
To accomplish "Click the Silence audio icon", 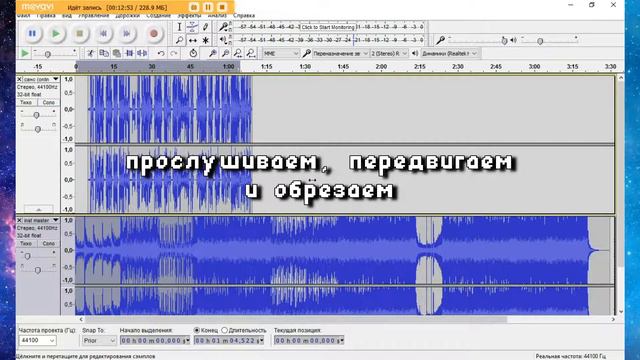I will click(x=142, y=53).
